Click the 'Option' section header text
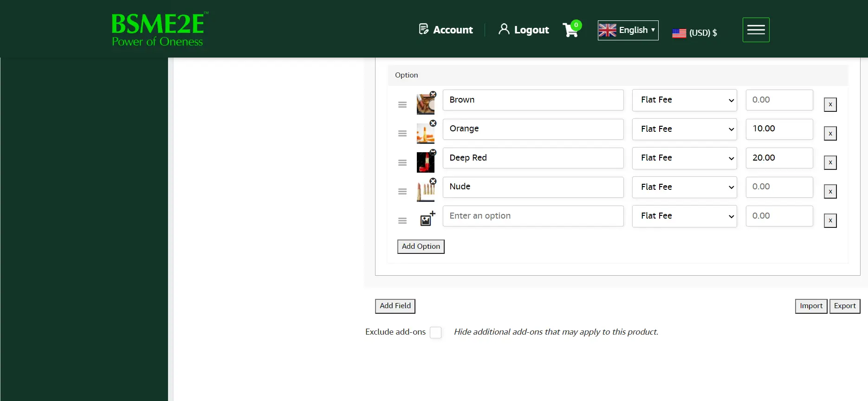The image size is (868, 401). 406,75
